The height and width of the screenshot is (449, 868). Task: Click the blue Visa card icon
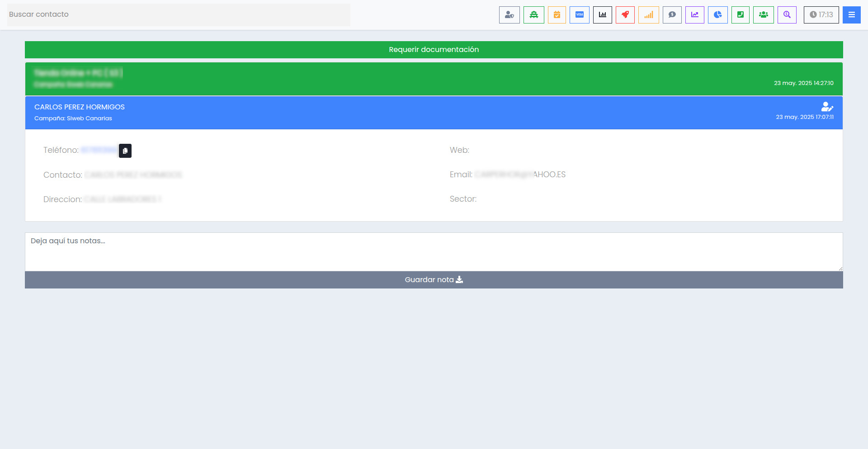[x=579, y=15]
